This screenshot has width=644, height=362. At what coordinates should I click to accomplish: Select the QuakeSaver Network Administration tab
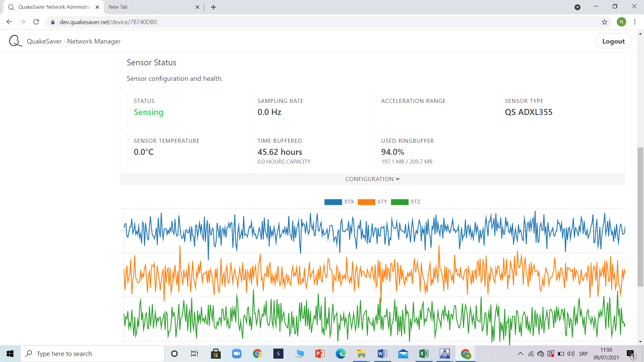[54, 7]
